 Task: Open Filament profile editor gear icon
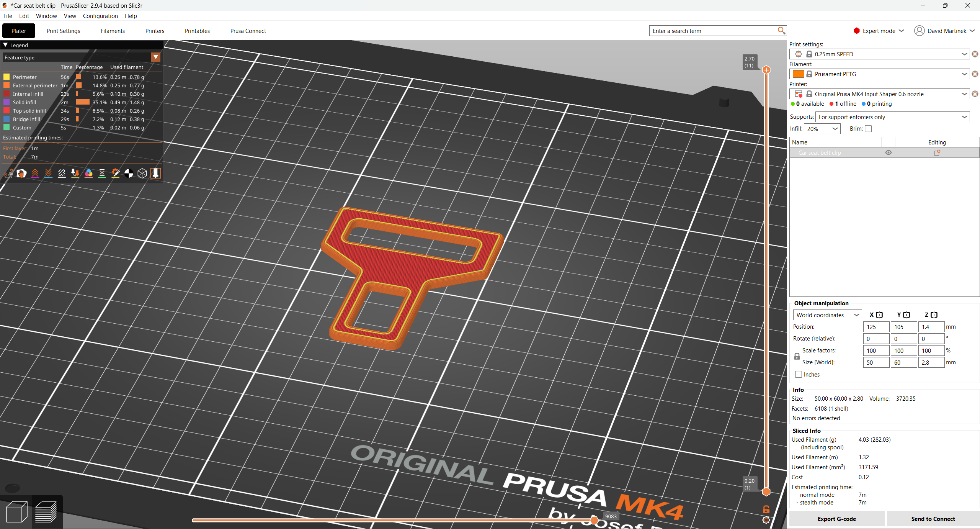coord(975,74)
